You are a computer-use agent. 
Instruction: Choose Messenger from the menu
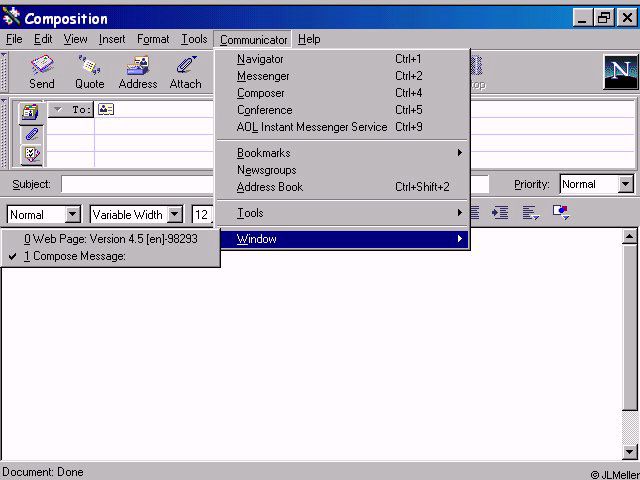(x=343, y=76)
